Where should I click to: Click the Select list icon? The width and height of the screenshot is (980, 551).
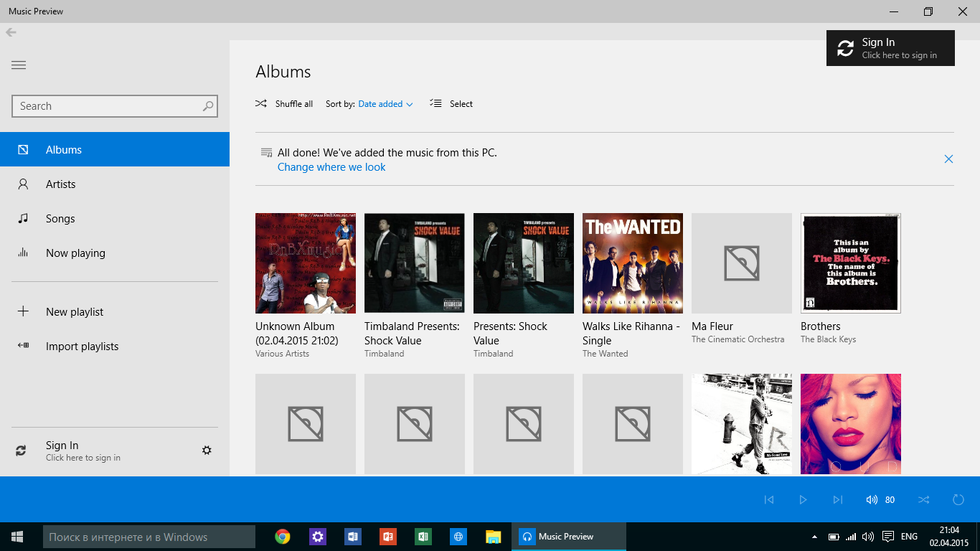pos(435,104)
